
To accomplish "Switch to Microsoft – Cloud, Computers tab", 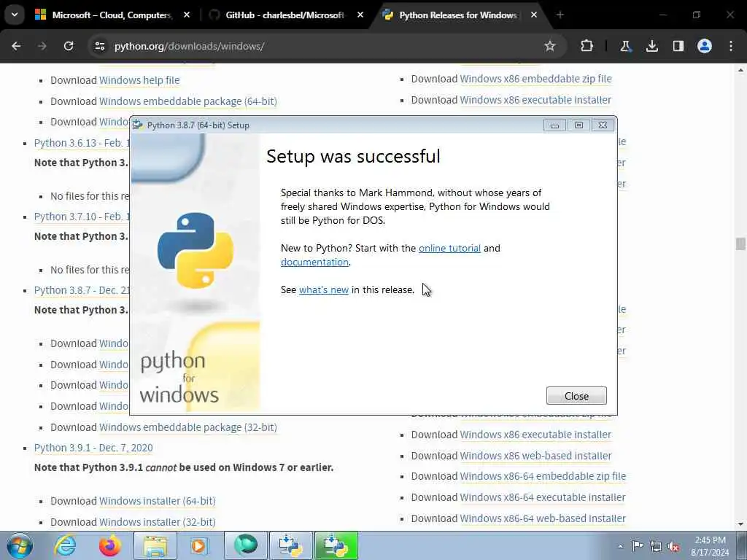I will [x=112, y=15].
